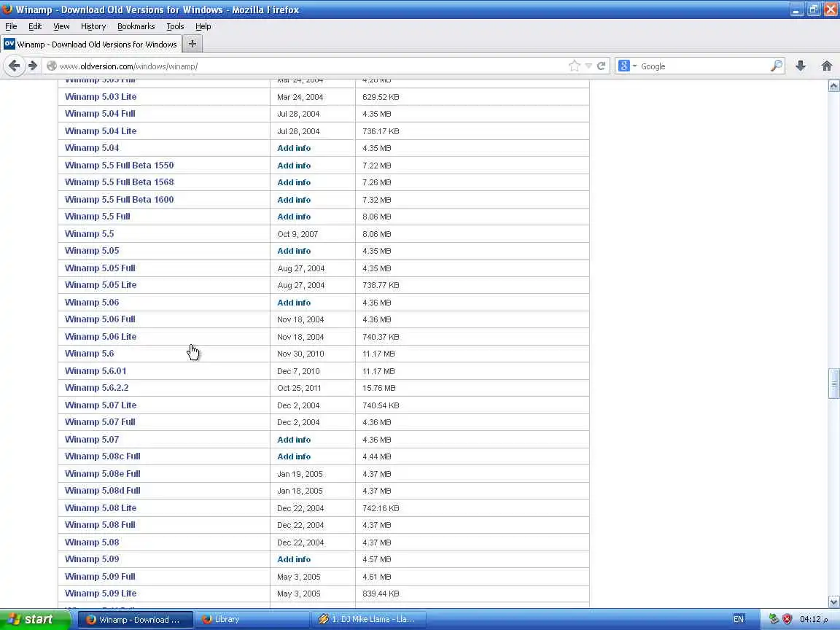Open the Winamp 5.08e Full link
This screenshot has height=630, width=840.
click(103, 473)
